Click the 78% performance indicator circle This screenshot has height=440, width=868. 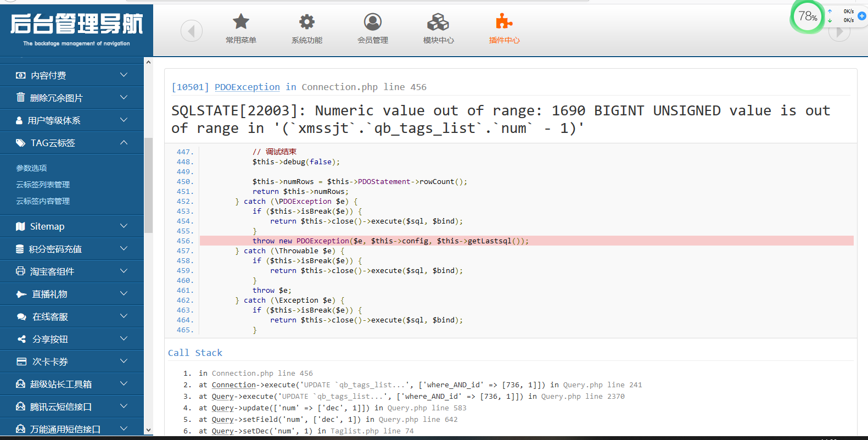coord(807,16)
